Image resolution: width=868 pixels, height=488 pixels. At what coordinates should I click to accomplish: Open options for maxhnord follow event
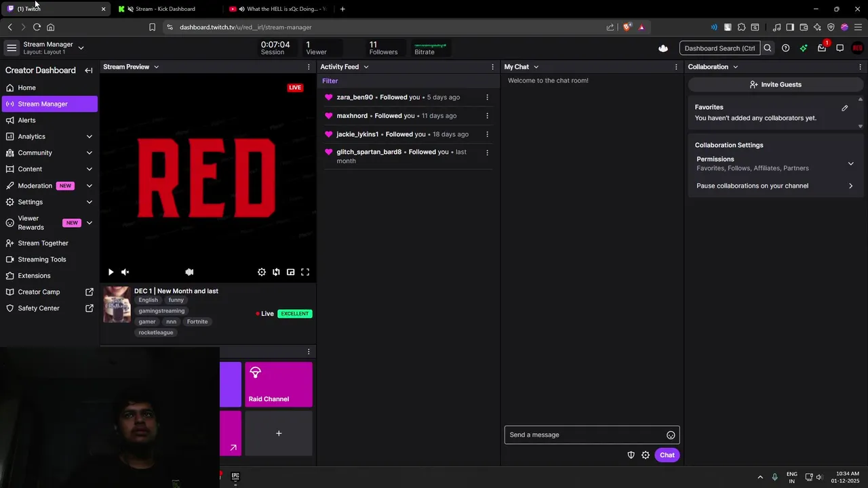[x=487, y=115]
